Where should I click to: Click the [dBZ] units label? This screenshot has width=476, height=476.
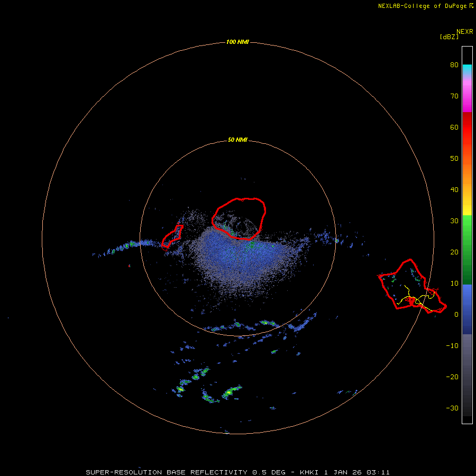449,37
